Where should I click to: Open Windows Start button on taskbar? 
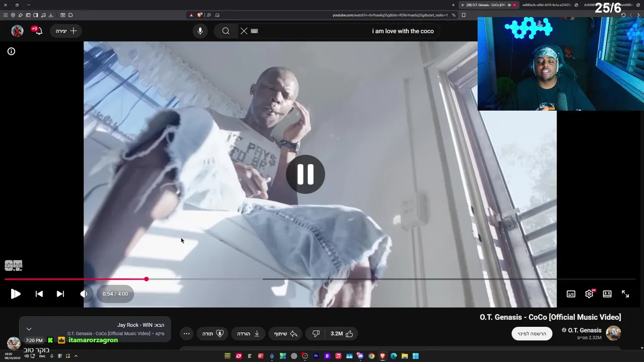pos(416,356)
